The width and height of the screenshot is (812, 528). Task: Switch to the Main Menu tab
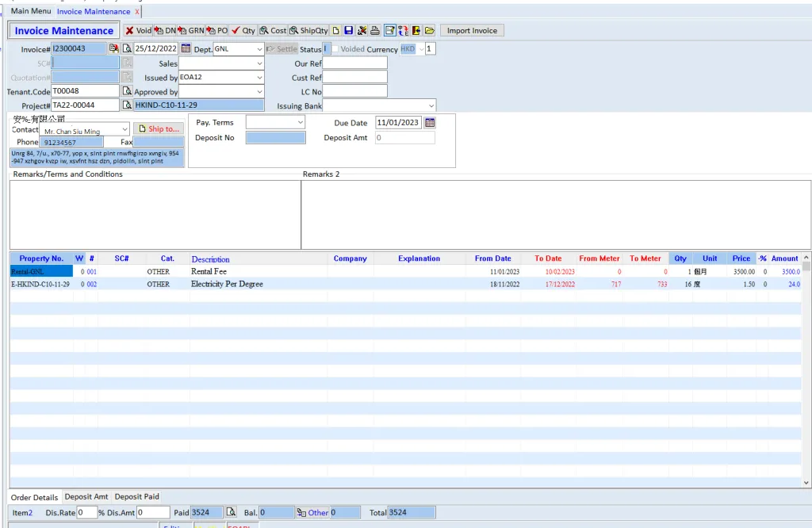tap(31, 11)
